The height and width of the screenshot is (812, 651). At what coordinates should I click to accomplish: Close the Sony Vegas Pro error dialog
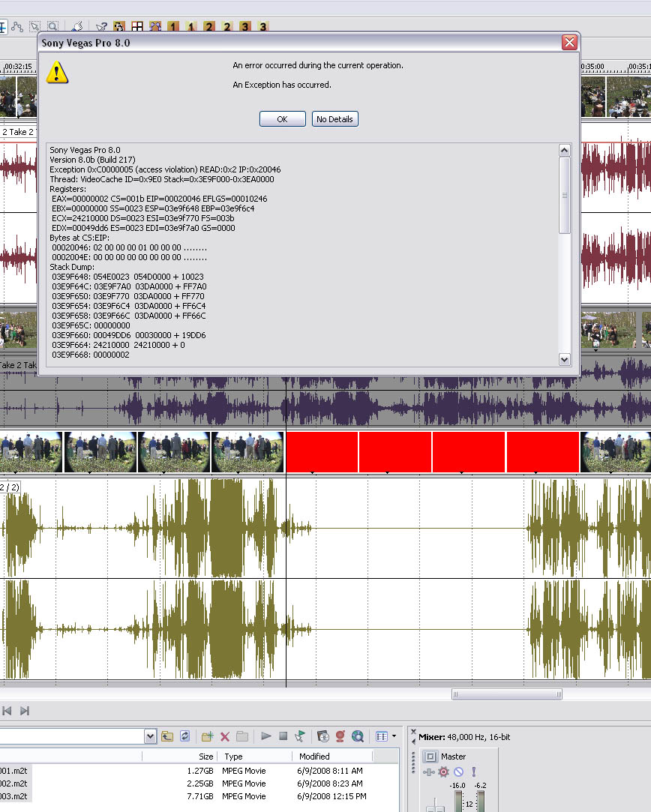click(x=569, y=43)
